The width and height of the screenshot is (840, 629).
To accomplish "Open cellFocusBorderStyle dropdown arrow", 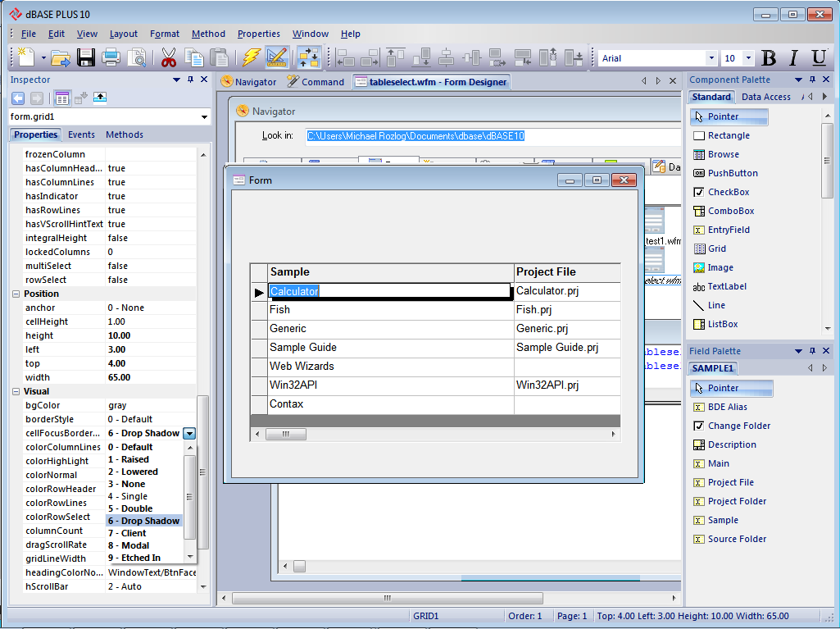I will pos(189,433).
